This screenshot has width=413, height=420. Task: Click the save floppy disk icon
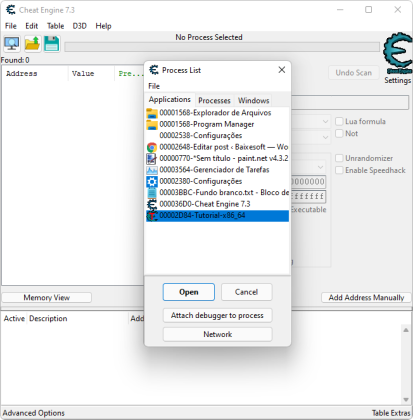pos(52,44)
